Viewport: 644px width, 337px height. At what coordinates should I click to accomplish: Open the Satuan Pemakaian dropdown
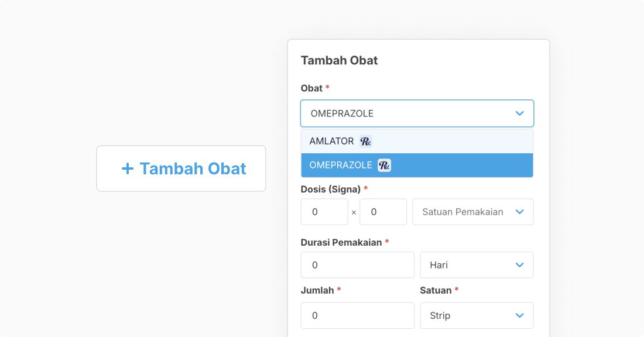[x=472, y=212]
